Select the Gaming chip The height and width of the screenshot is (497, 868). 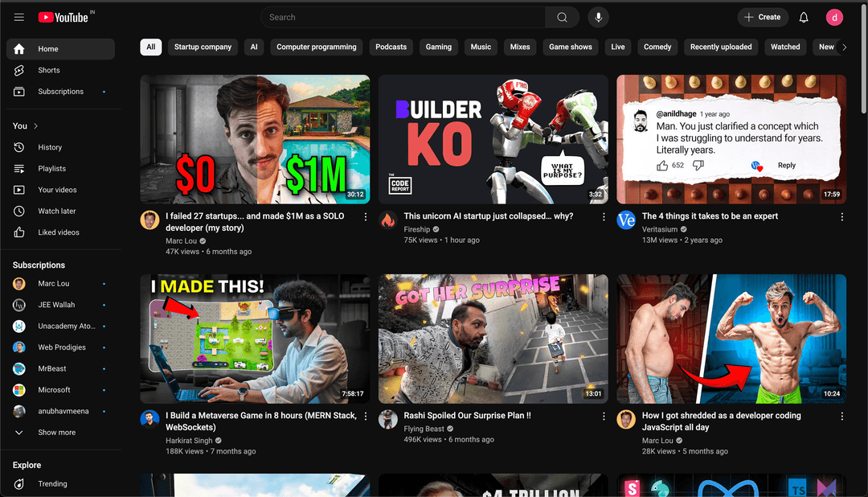[x=439, y=47]
